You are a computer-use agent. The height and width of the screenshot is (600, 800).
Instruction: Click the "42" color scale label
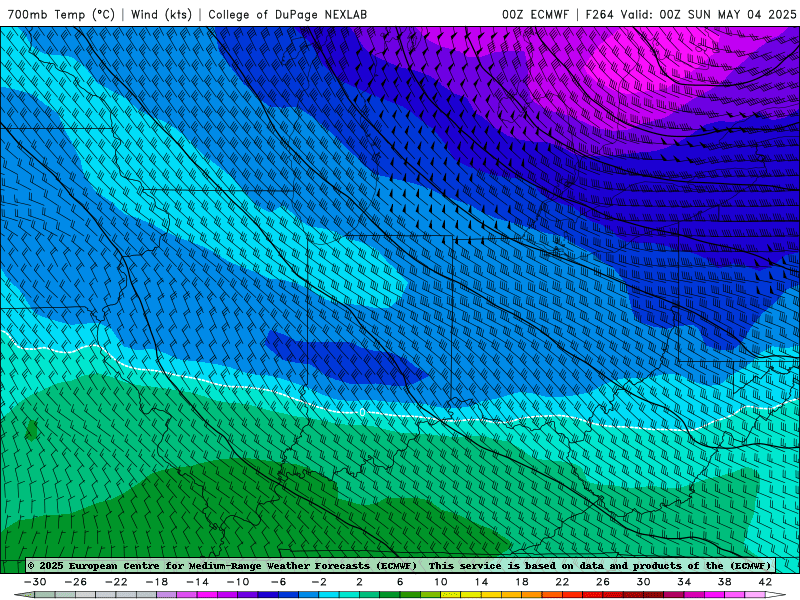coord(765,582)
